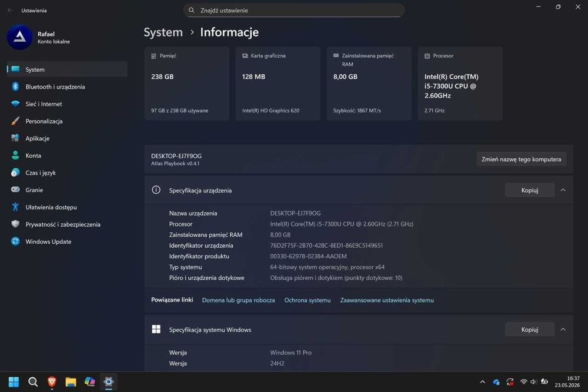Screen dimensions: 588x392
Task: Open File Explorer from the taskbar
Action: point(71,382)
